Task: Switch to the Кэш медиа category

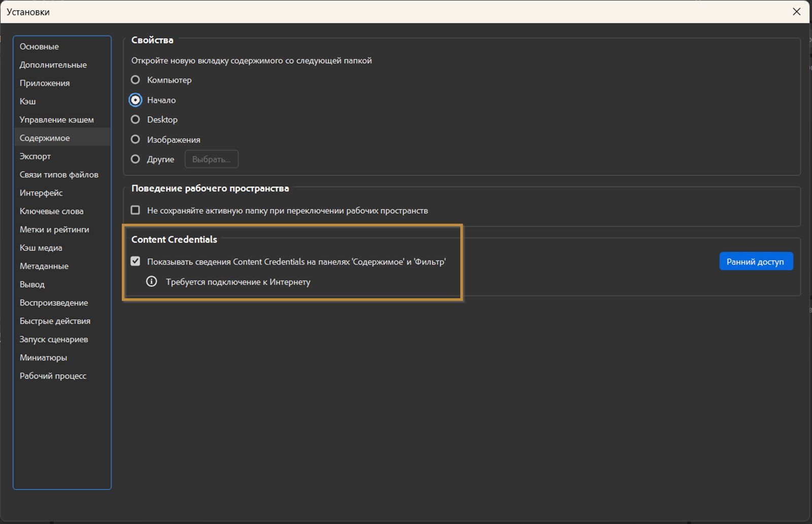Action: pyautogui.click(x=62, y=248)
